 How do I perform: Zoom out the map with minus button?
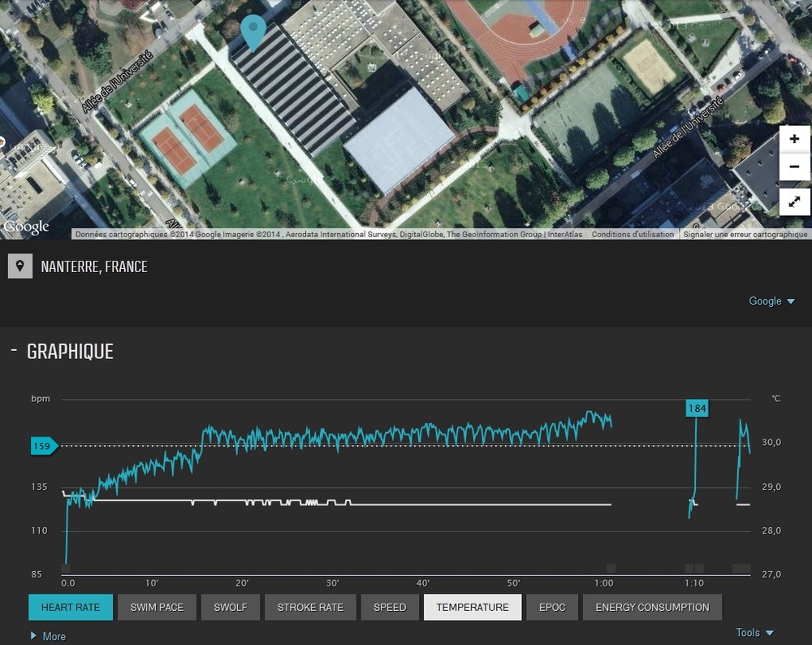click(794, 167)
